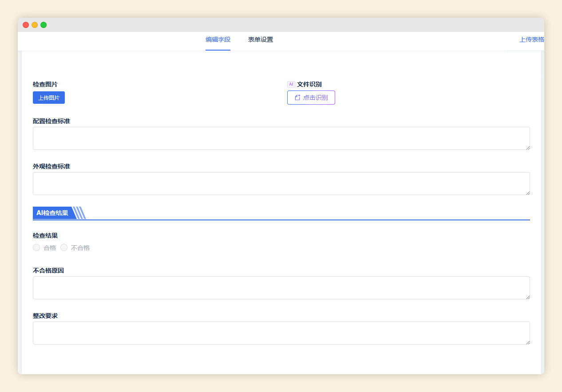Focus the 不合格原因 text area
Image resolution: width=562 pixels, height=392 pixels.
point(281,288)
